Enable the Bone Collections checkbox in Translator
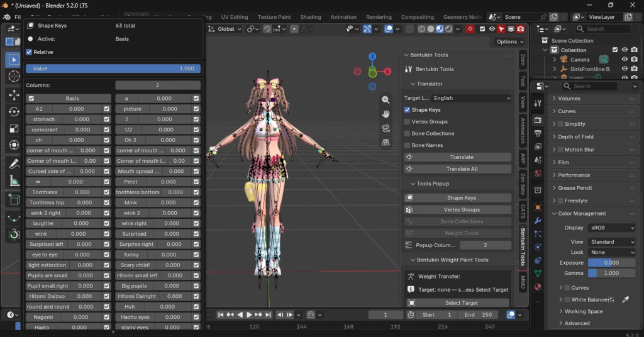This screenshot has height=337, width=644. point(407,133)
